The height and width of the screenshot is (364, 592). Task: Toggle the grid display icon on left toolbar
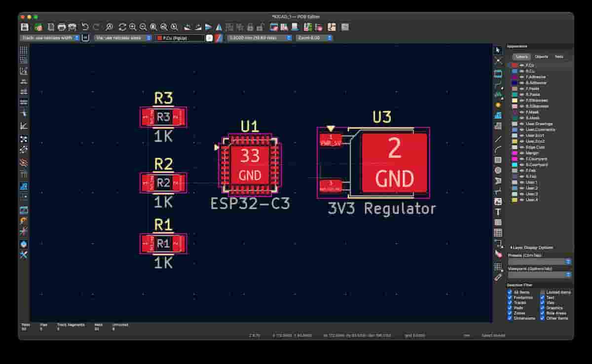pos(23,50)
